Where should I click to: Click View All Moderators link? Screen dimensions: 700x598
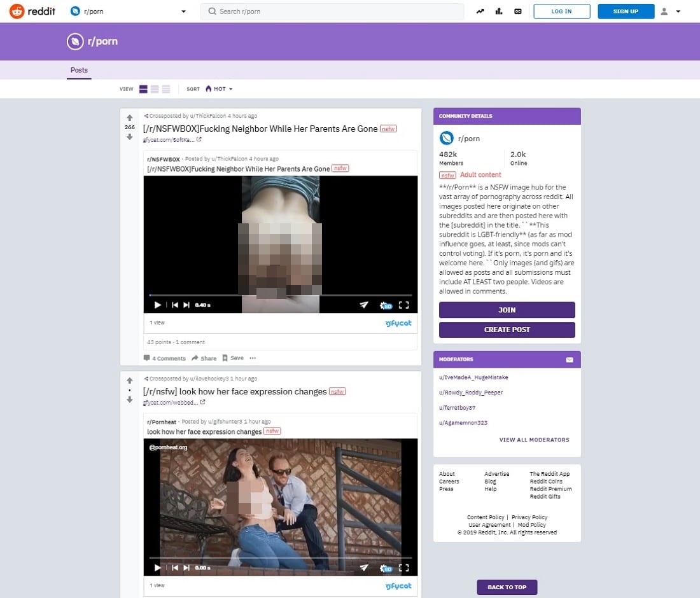(x=534, y=440)
